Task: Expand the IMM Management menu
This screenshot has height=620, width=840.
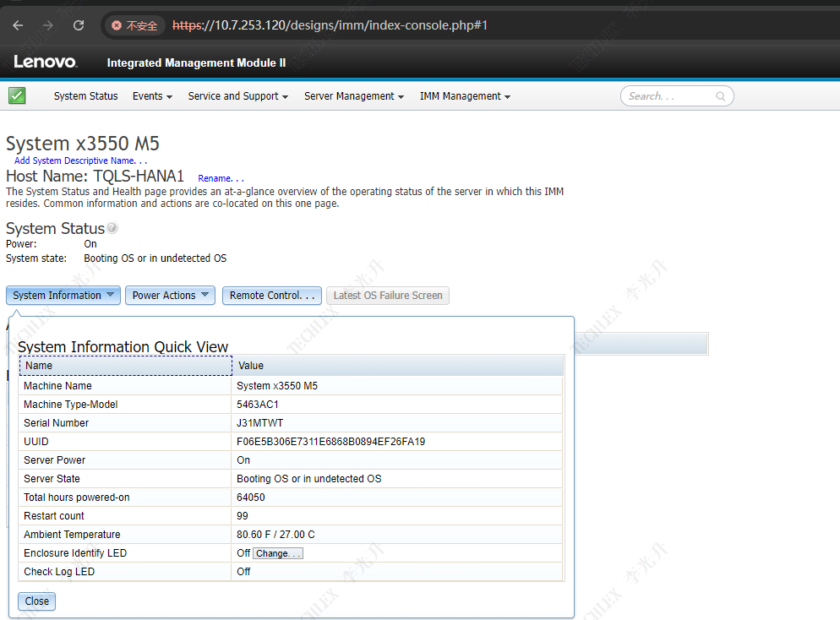Action: (465, 95)
